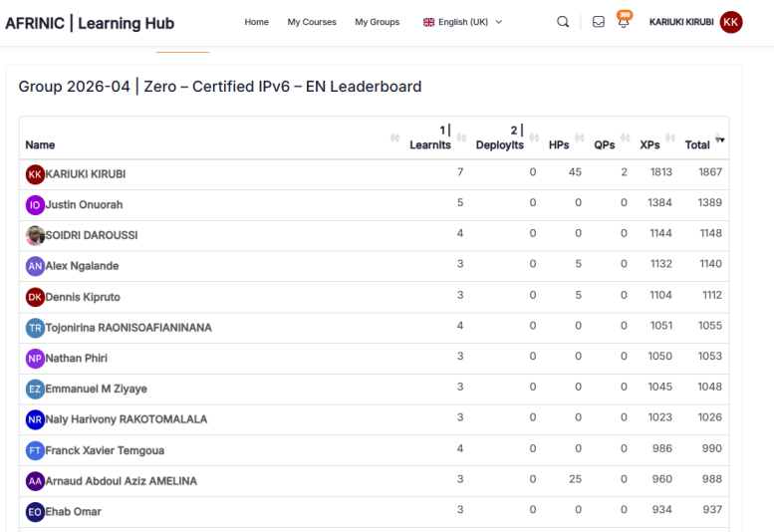Select the Total value 1148
The image size is (774, 532).
pyautogui.click(x=711, y=233)
